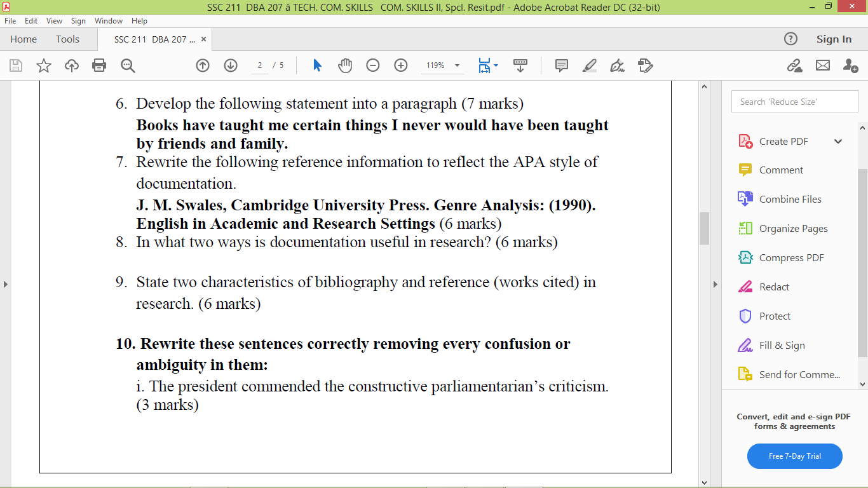Start the Free 7-Day Trial
This screenshot has height=488, width=868.
(x=794, y=456)
